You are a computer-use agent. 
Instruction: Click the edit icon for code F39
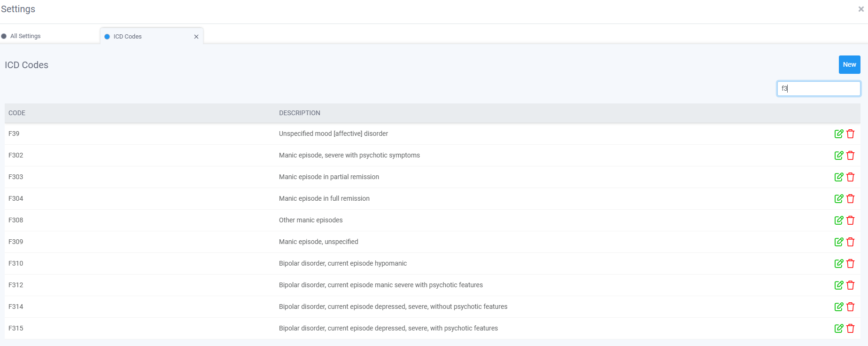click(x=838, y=134)
